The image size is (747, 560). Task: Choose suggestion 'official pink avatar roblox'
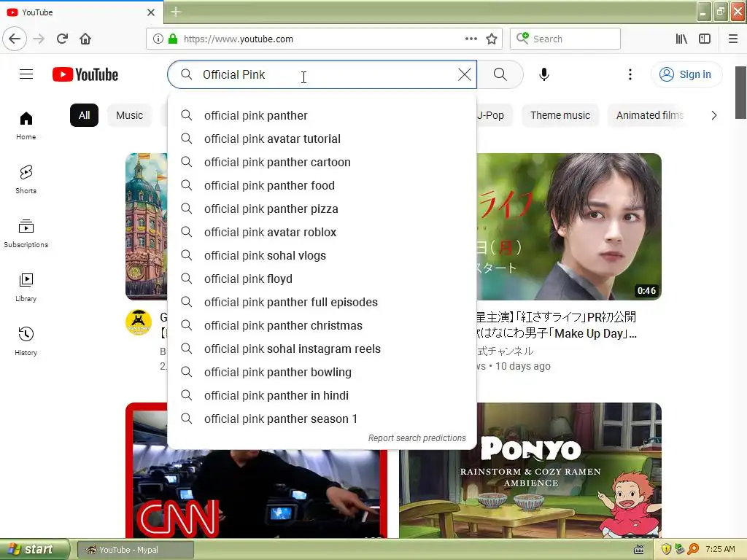(x=322, y=232)
